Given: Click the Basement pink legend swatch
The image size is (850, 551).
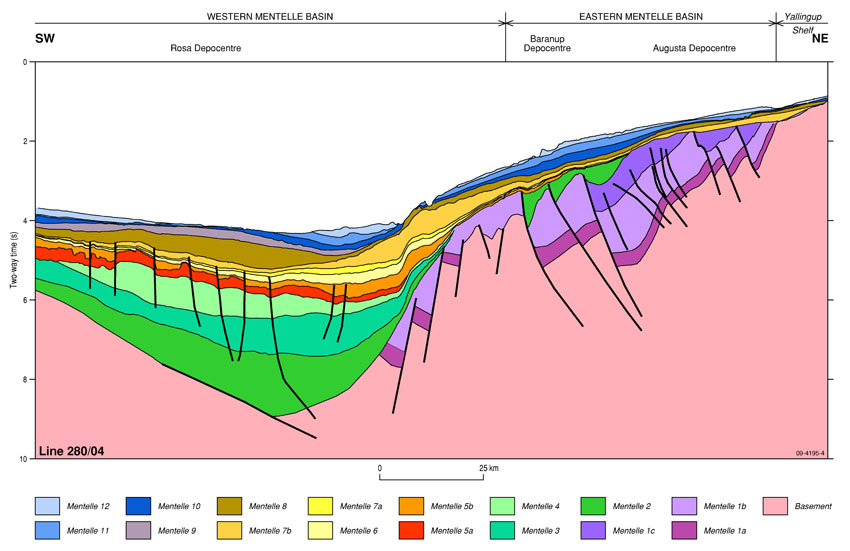Looking at the screenshot, I should click(x=777, y=506).
